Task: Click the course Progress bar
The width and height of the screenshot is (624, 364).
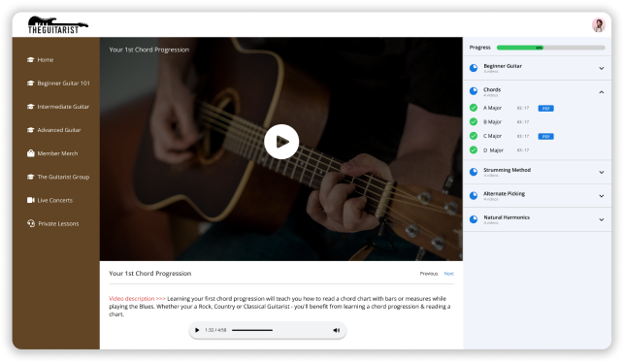Action: point(551,48)
